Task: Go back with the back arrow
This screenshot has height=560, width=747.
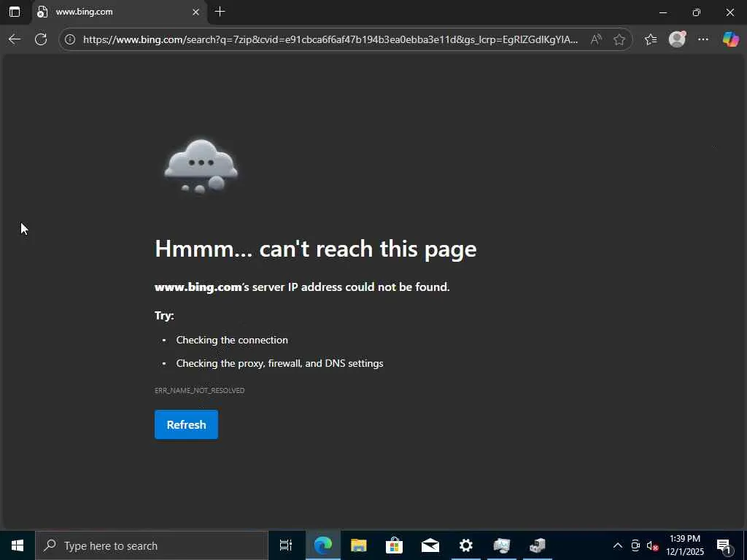Action: click(x=15, y=39)
